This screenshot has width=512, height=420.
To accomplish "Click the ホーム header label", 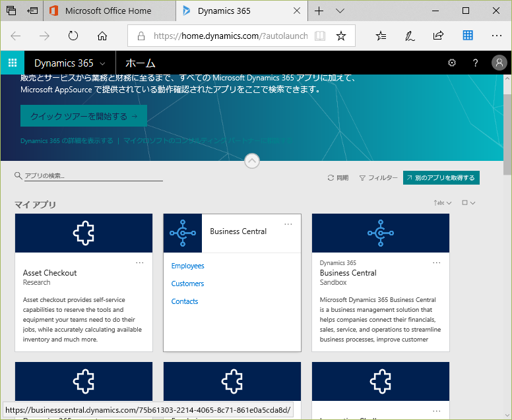I will coord(141,63).
